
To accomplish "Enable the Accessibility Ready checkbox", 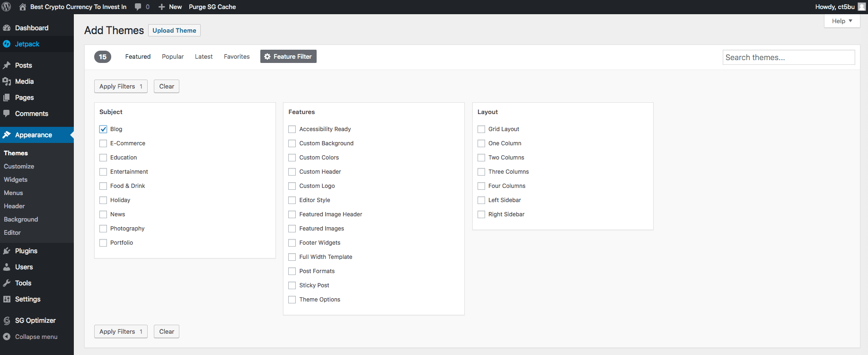I will tap(292, 129).
